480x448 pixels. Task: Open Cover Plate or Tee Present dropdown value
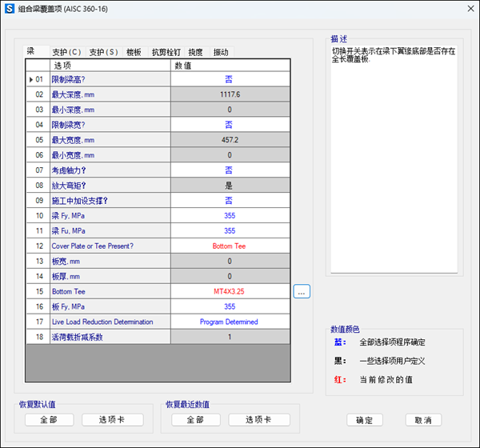[228, 246]
